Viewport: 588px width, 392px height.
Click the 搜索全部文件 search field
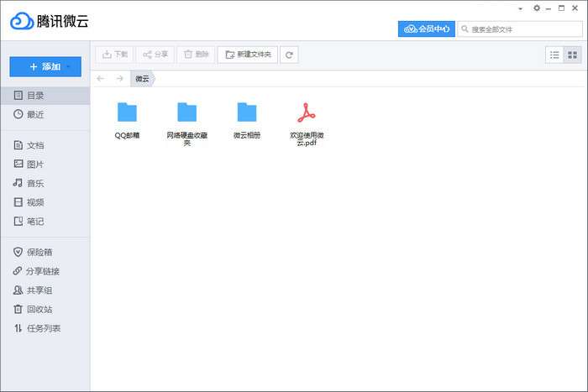click(x=521, y=29)
